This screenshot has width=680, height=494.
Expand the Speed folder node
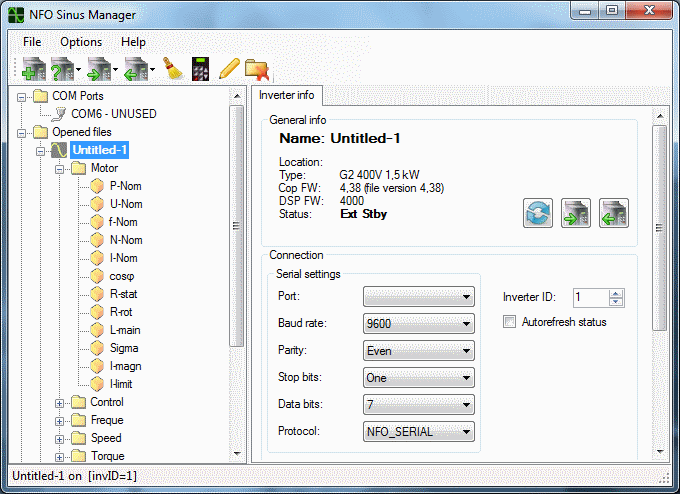[59, 439]
